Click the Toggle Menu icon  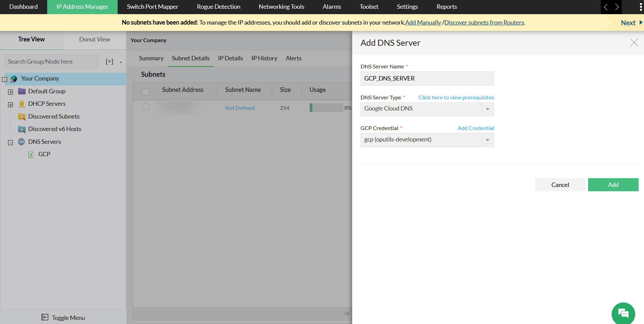pyautogui.click(x=45, y=317)
